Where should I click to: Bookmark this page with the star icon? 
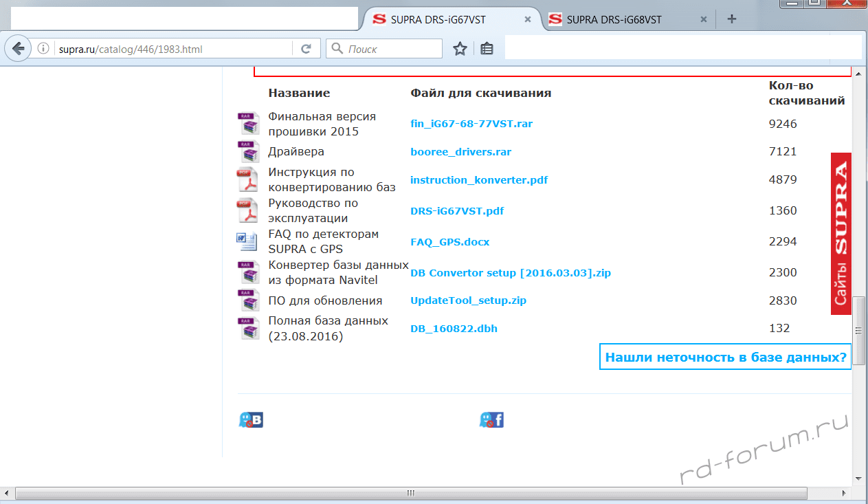460,49
